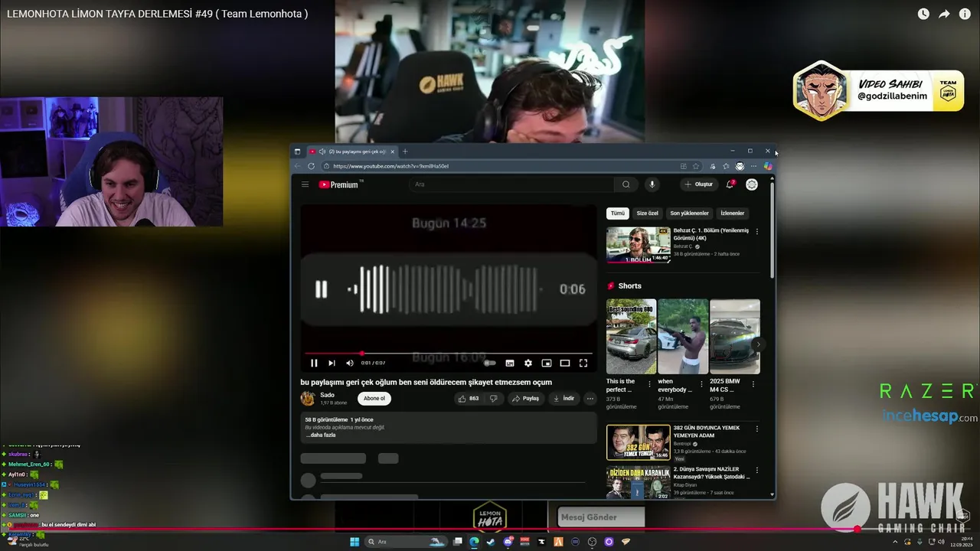Select the 'Son yüklenenler' filter chip
This screenshot has height=551, width=980.
click(689, 214)
